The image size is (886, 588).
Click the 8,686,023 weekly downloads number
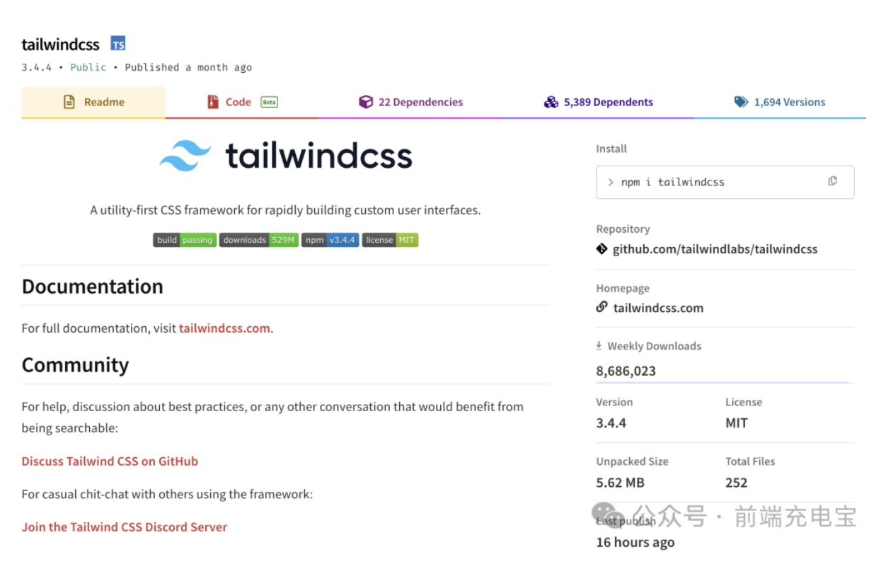[626, 371]
